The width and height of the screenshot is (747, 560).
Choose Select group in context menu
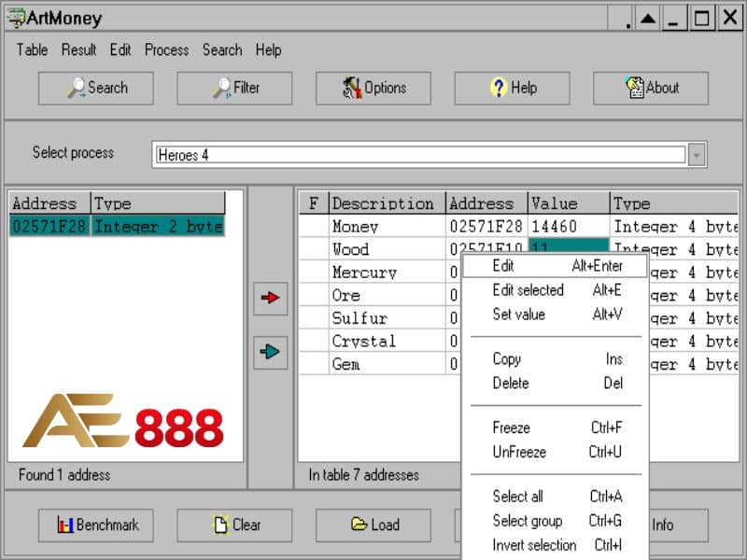556,521
